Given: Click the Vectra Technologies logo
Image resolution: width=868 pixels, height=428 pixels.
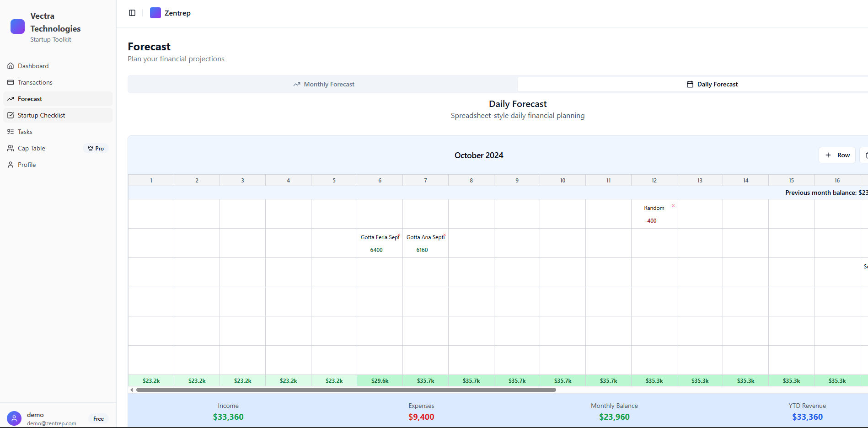Looking at the screenshot, I should tap(18, 27).
